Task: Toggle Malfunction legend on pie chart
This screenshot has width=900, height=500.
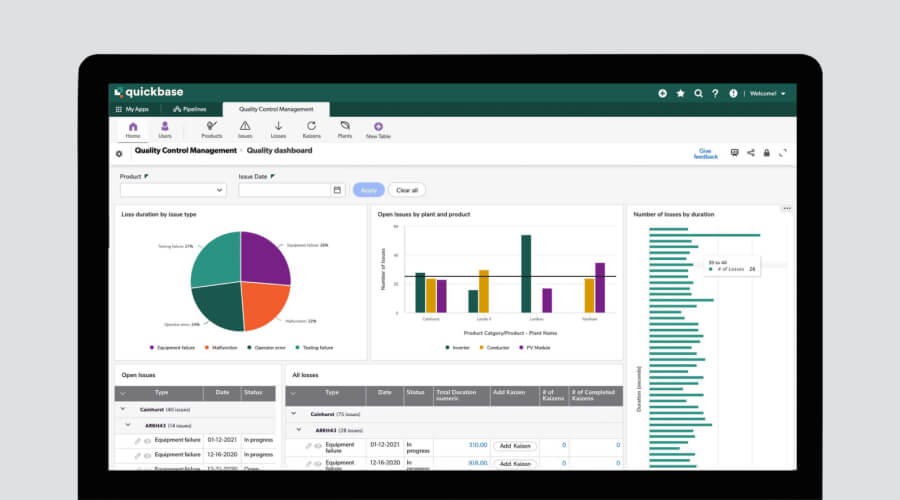Action: 221,347
